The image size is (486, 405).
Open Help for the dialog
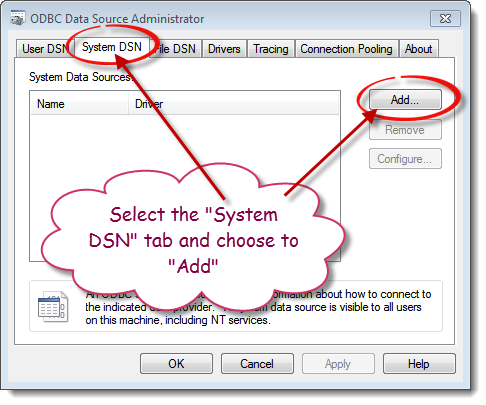[x=419, y=364]
